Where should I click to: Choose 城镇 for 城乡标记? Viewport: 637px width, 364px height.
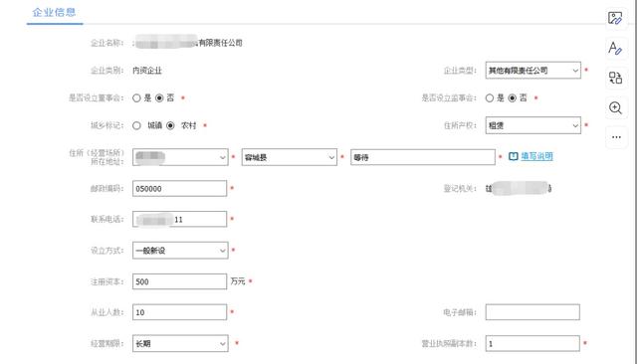point(136,125)
